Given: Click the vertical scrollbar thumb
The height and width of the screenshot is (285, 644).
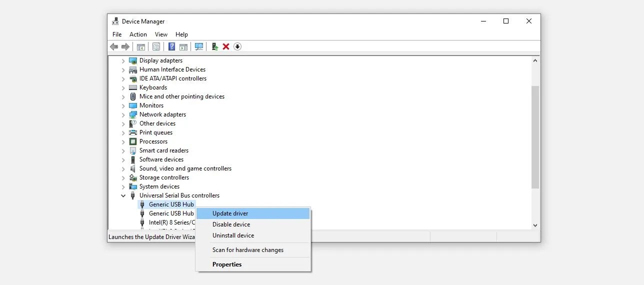Looking at the screenshot, I should tap(535, 137).
